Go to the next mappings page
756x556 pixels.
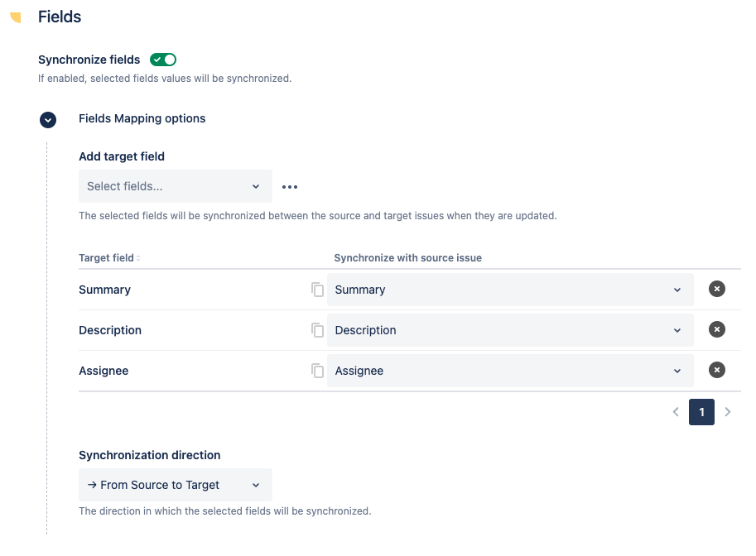(x=728, y=411)
